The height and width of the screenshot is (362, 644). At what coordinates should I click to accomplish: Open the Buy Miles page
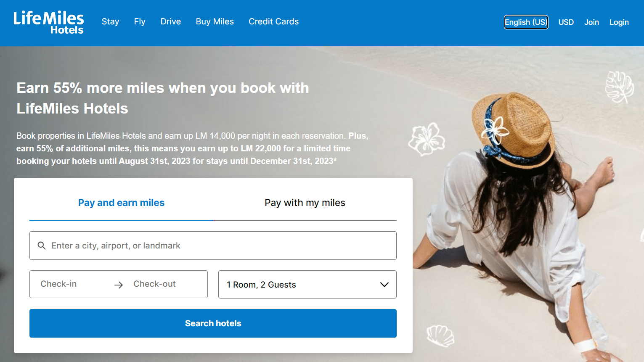coord(215,22)
